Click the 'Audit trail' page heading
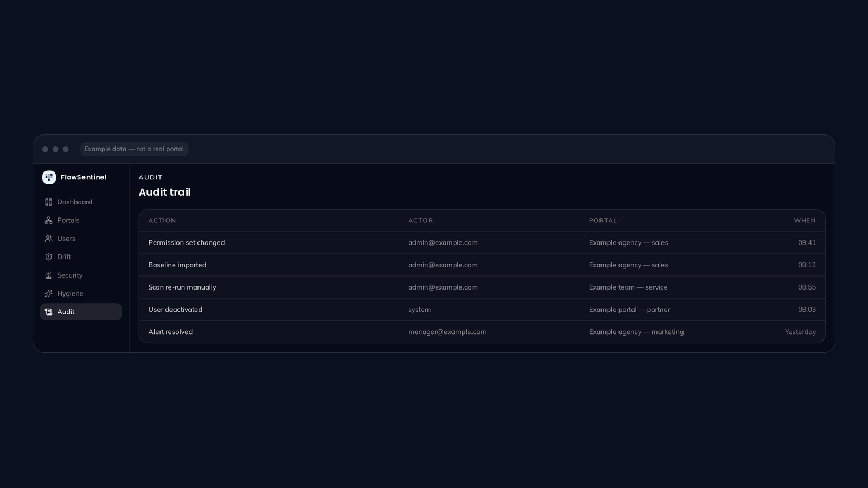 pos(164,192)
